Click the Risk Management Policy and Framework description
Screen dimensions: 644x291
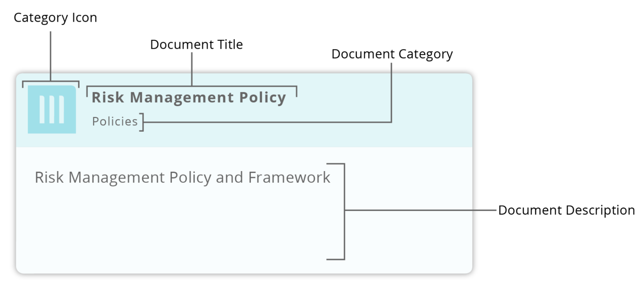(182, 177)
